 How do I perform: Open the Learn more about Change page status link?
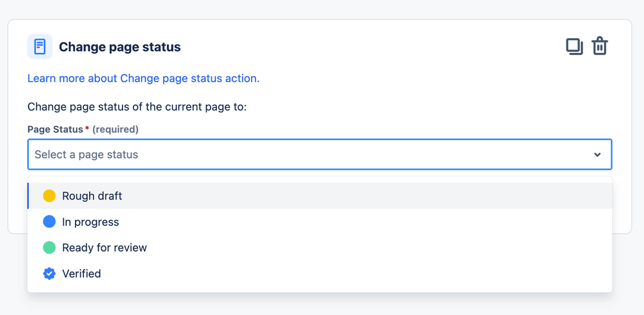[x=143, y=78]
